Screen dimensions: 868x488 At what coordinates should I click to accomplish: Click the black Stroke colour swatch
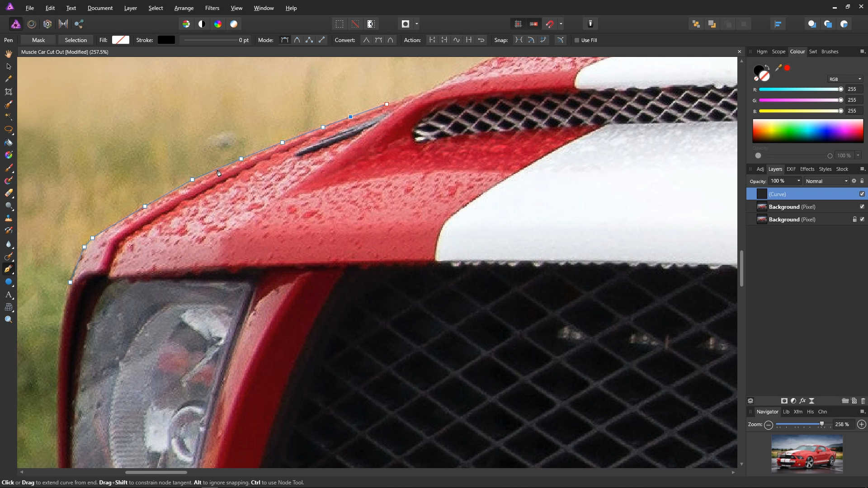pos(166,40)
